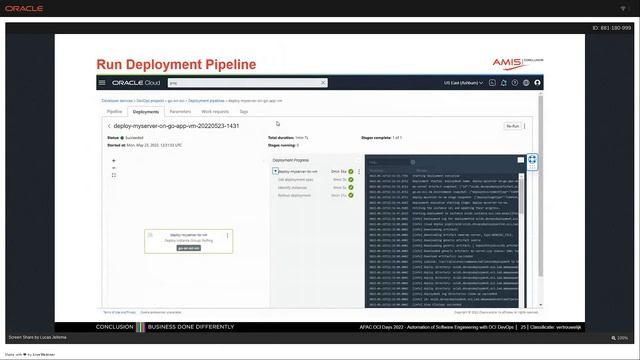The image size is (640, 360).
Task: Open the user profile avatar icon
Action: click(537, 82)
